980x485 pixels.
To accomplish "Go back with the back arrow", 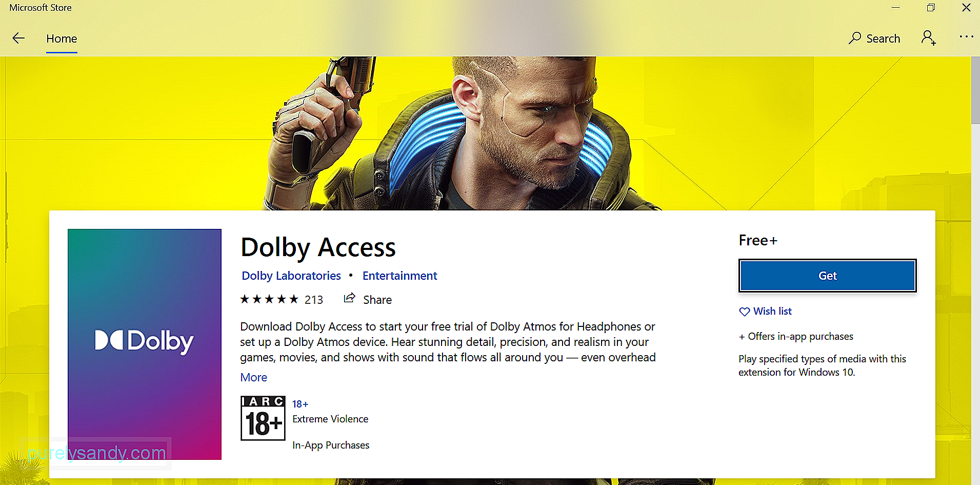I will pos(18,38).
